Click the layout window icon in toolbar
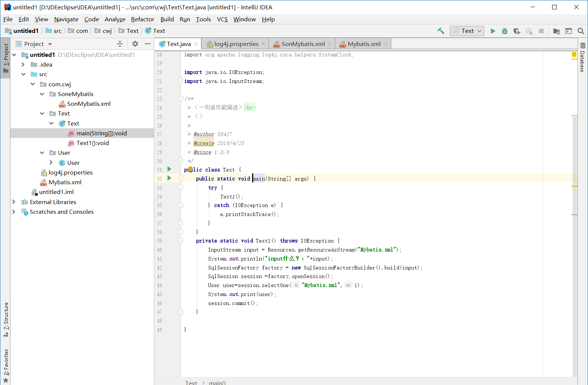 569,31
